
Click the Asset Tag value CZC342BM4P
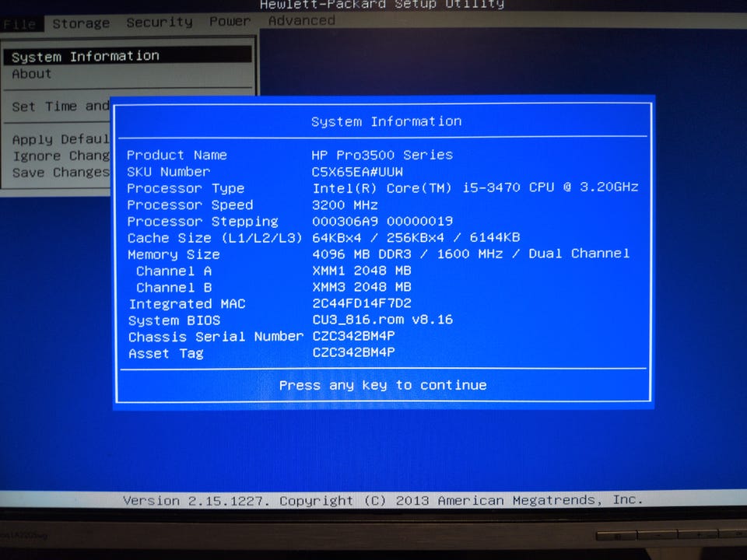tap(353, 352)
